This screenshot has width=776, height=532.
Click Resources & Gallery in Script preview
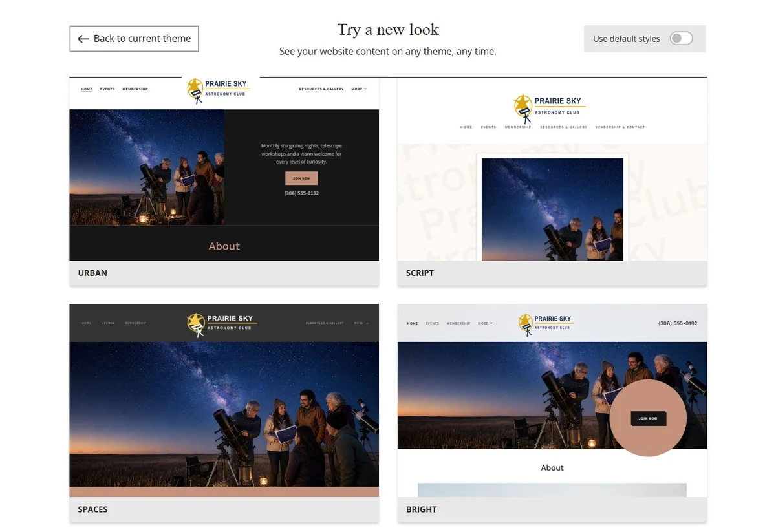pyautogui.click(x=564, y=127)
